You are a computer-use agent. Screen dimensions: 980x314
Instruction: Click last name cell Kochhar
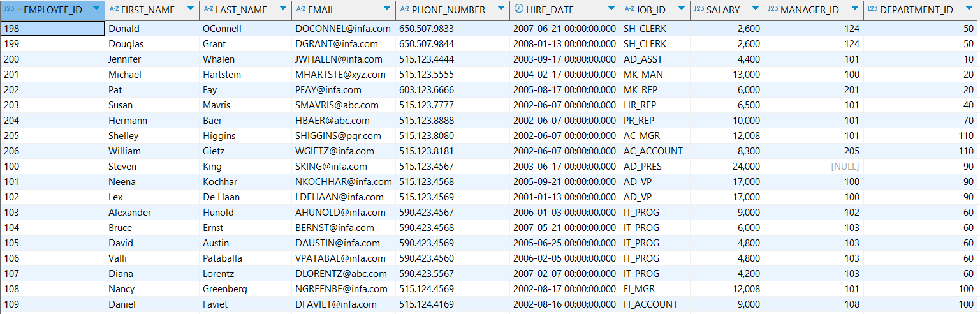[245, 182]
